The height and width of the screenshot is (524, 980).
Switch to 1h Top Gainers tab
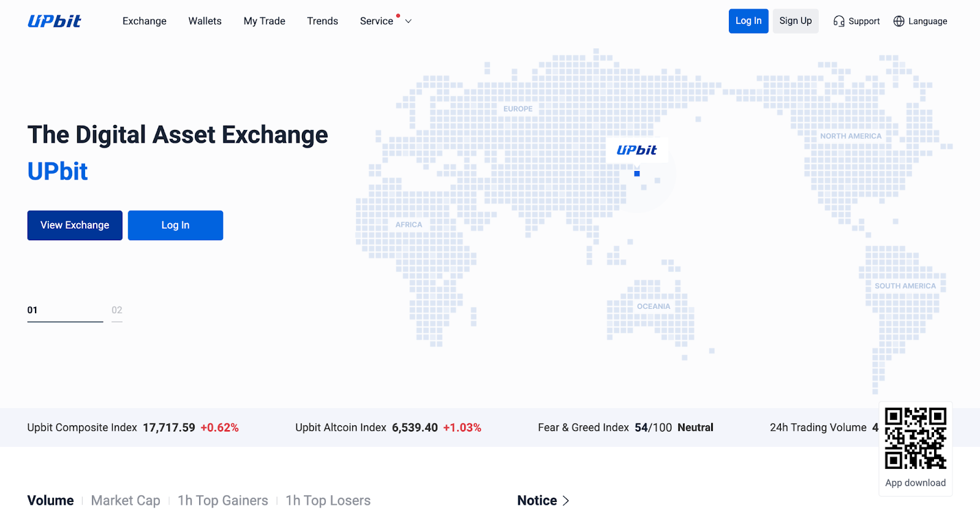point(223,501)
